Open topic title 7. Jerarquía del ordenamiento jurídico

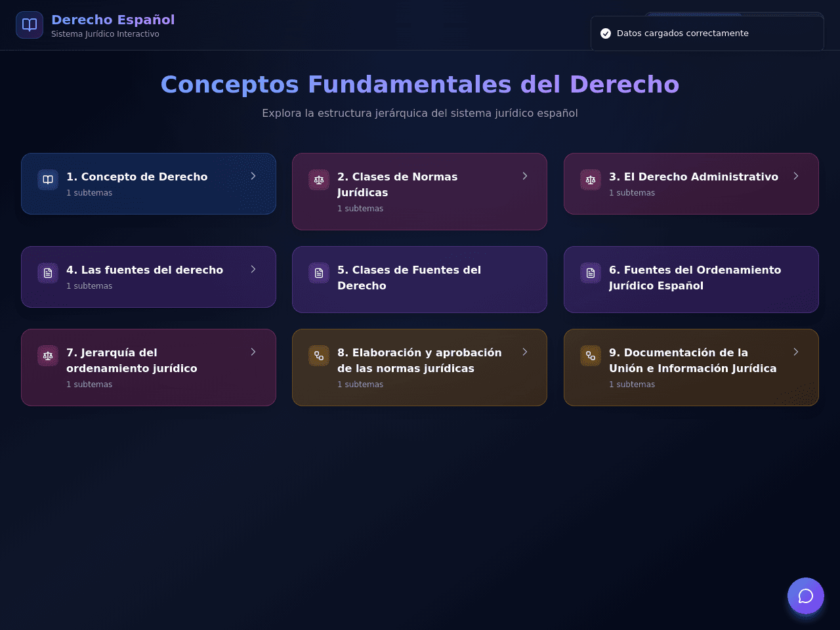132,360
